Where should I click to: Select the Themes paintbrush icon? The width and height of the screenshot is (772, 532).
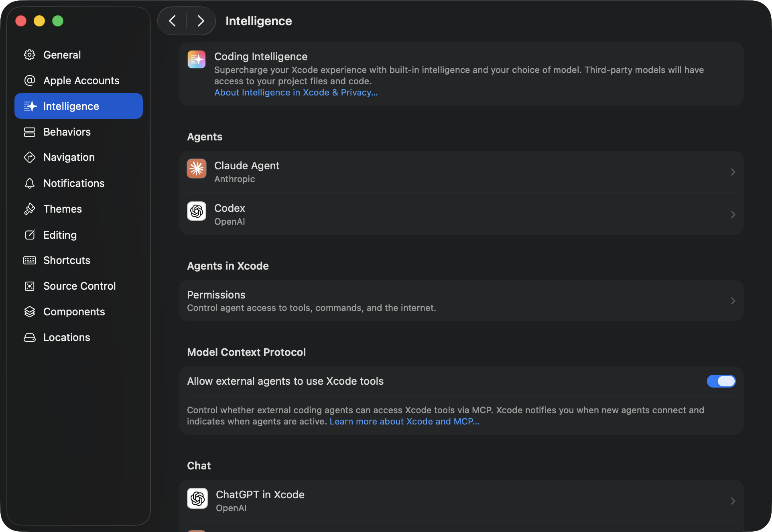(x=30, y=209)
